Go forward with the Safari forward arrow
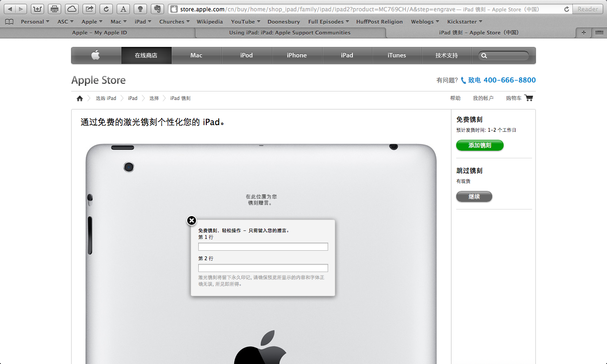This screenshot has height=364, width=607. click(x=21, y=9)
